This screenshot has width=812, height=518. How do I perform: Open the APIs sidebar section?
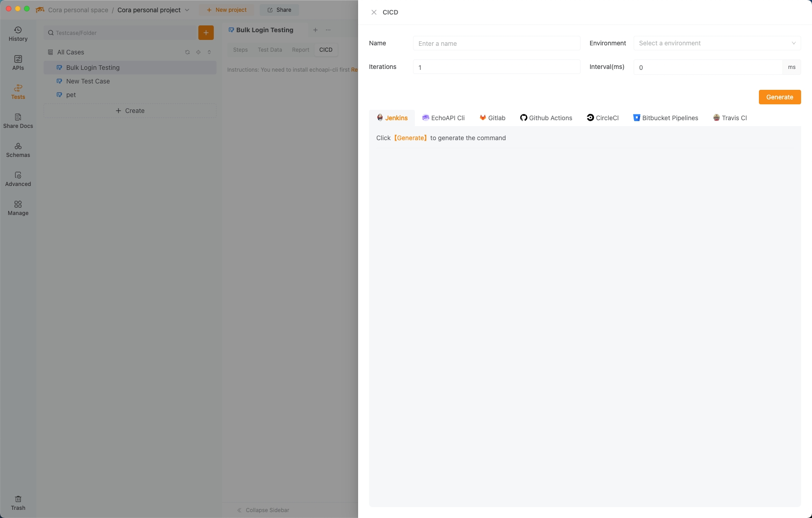[18, 63]
